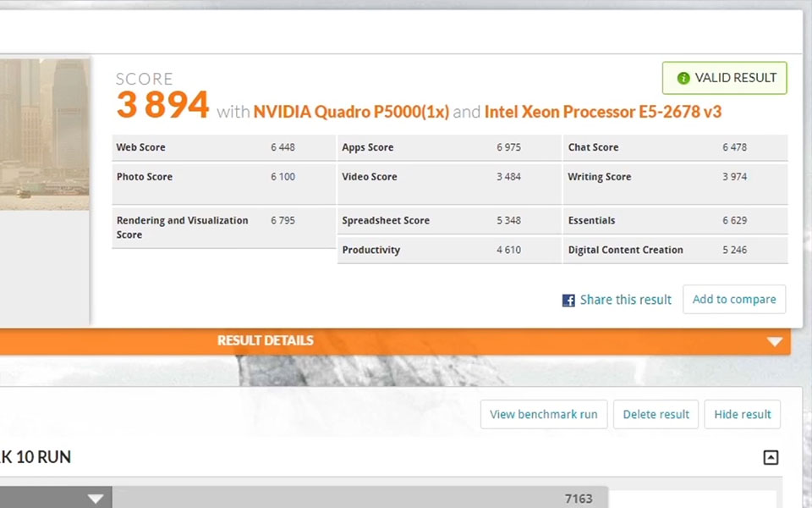Select the Spreadsheet Score value 5 348

coord(508,220)
